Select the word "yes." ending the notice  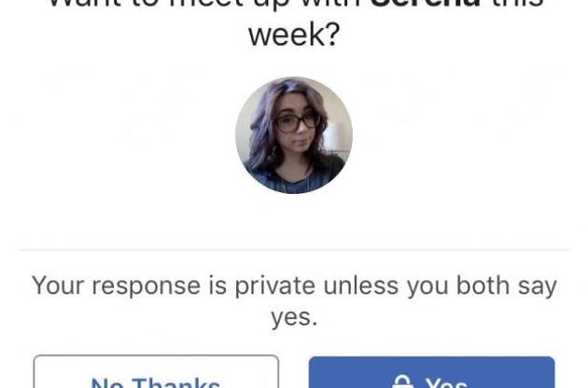(x=294, y=318)
